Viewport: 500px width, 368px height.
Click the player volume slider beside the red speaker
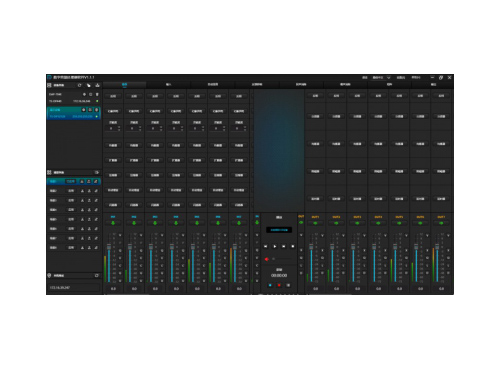pos(282,259)
